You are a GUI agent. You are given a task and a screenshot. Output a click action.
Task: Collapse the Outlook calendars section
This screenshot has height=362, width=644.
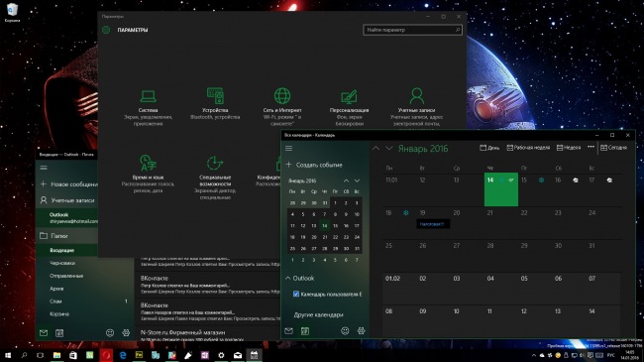[x=288, y=279]
